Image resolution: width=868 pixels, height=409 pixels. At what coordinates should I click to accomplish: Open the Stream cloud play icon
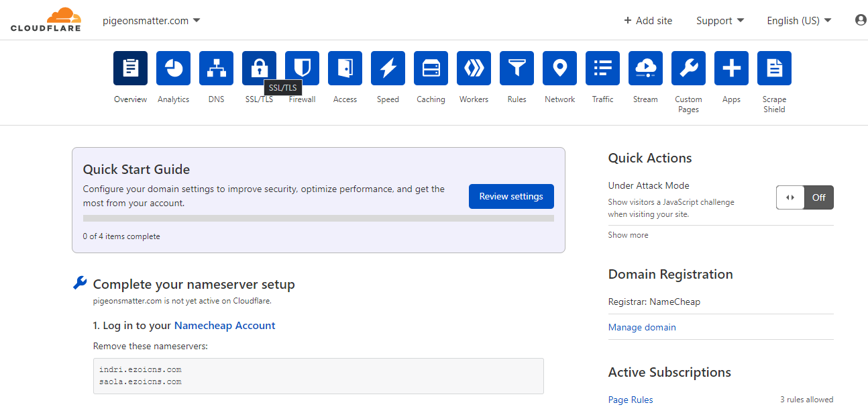[645, 69]
